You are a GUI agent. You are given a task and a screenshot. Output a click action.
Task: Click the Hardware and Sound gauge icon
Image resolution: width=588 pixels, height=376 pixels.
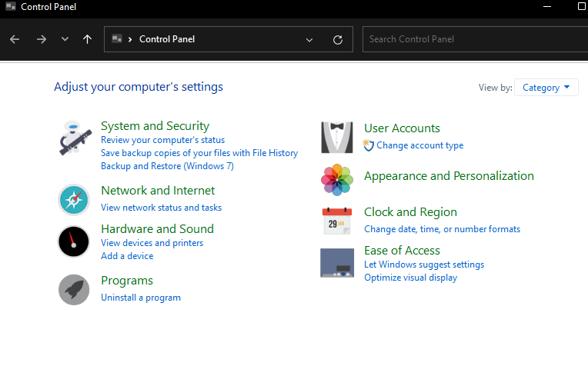74,241
